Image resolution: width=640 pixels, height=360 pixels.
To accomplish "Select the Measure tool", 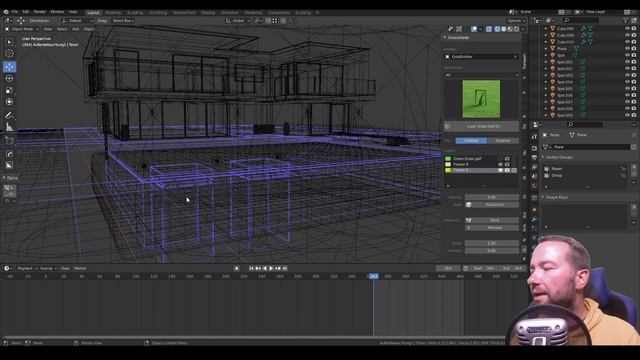I will (x=9, y=127).
